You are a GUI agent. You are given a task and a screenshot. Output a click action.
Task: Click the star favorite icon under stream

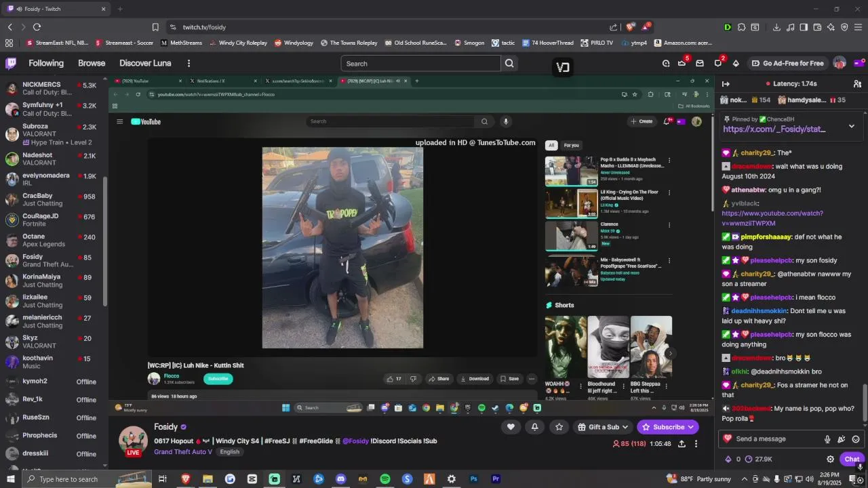tap(559, 426)
